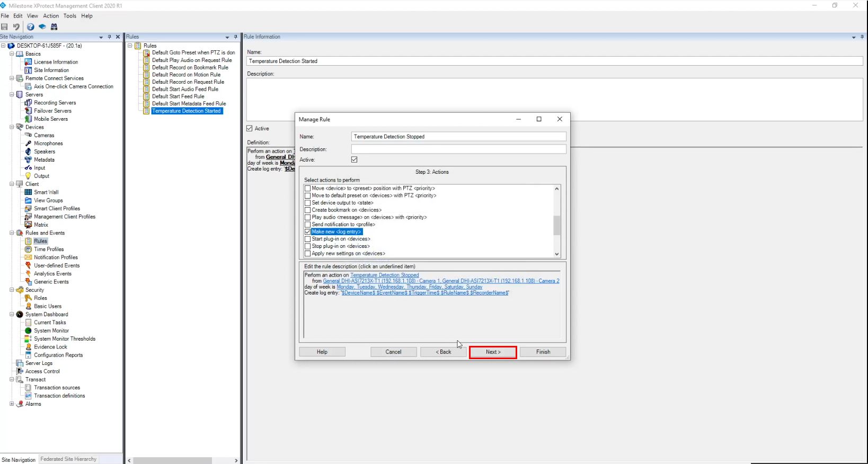Screen dimensions: 868x464
Task: Click the Undo icon in toolbar
Action: pos(16,27)
